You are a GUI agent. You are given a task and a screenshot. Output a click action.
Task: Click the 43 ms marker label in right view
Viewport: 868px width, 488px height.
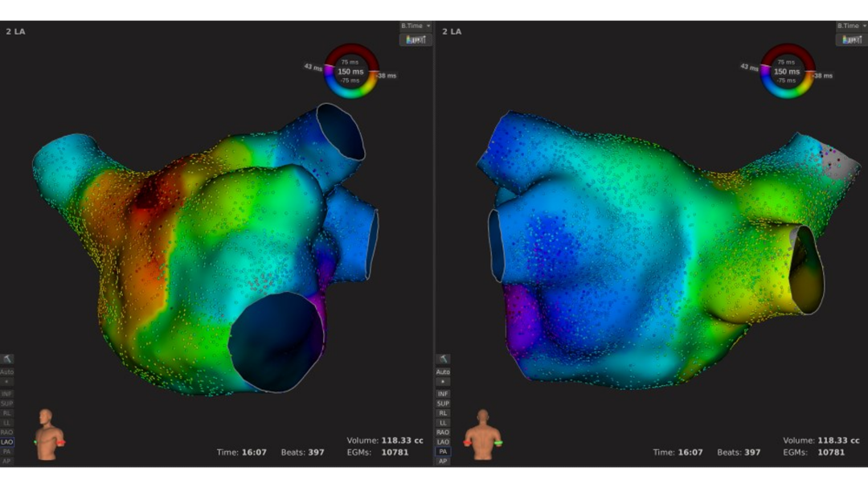pos(749,67)
